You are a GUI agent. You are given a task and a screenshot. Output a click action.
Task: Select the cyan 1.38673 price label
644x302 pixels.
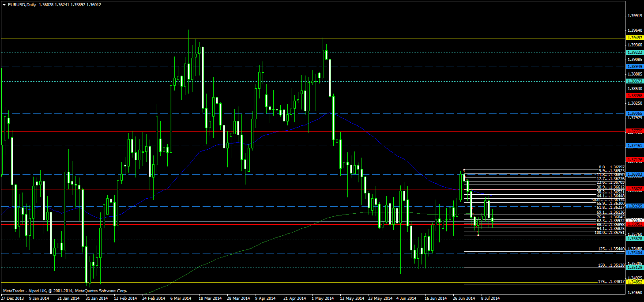pos(634,81)
